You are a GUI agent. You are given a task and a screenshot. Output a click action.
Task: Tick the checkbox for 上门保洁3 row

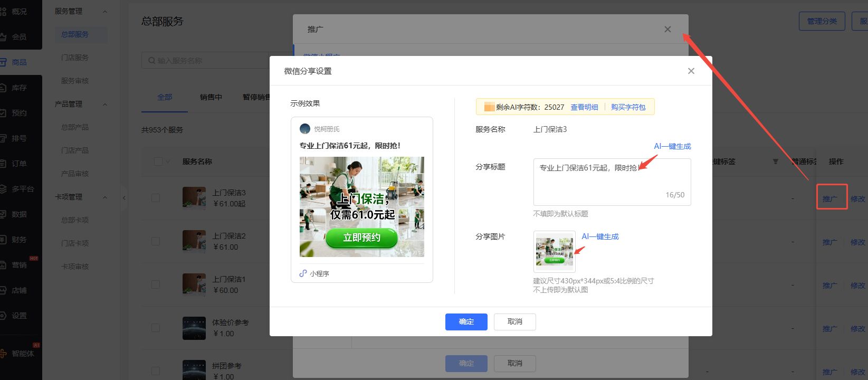(x=156, y=198)
